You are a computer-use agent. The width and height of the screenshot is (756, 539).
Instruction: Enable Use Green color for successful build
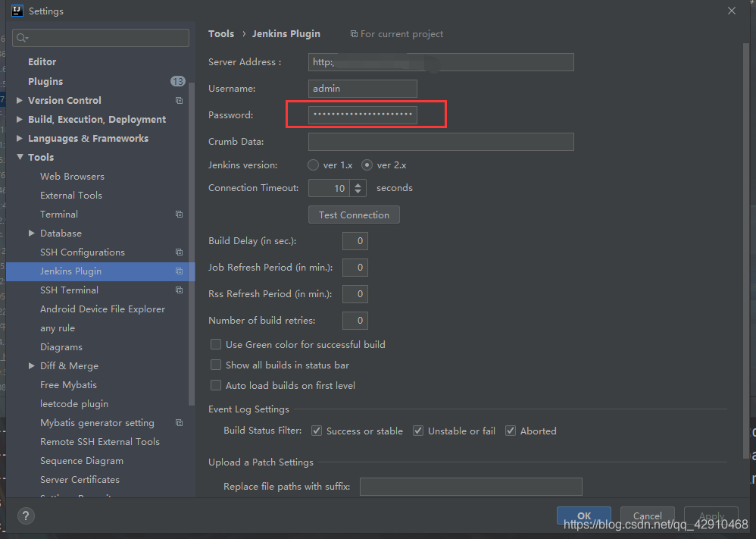pos(216,344)
